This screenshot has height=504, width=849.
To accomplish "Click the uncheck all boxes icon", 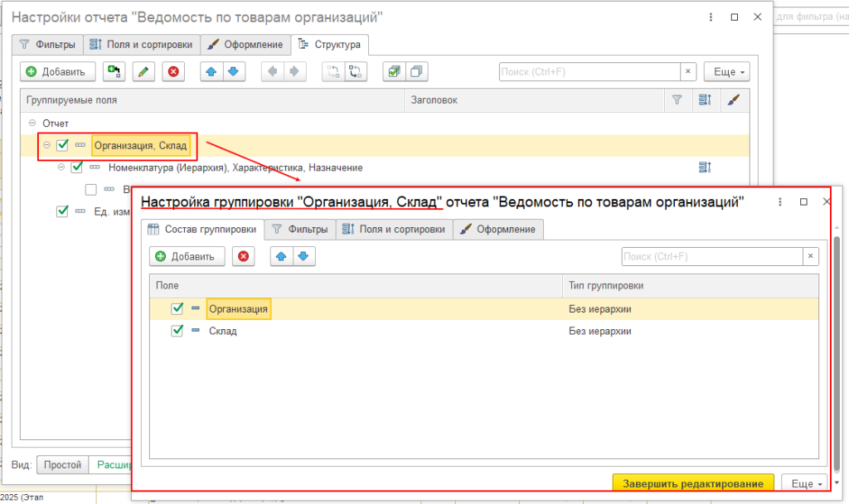I will [416, 72].
